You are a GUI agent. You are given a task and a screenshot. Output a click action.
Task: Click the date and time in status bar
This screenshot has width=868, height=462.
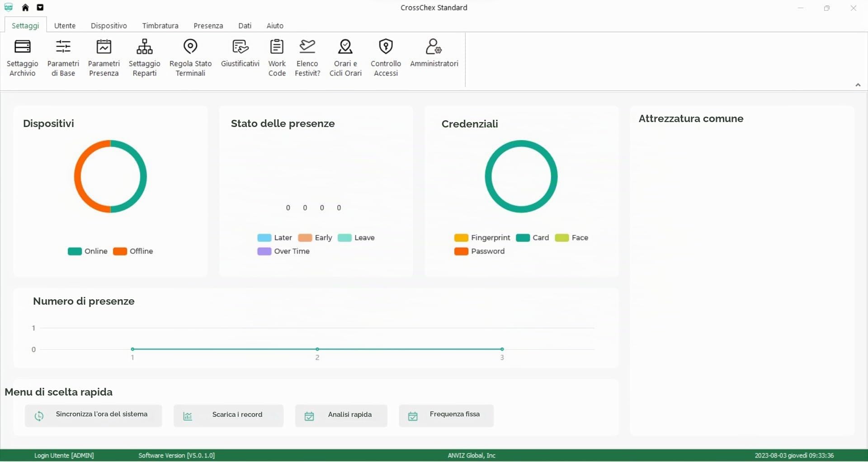click(x=794, y=455)
